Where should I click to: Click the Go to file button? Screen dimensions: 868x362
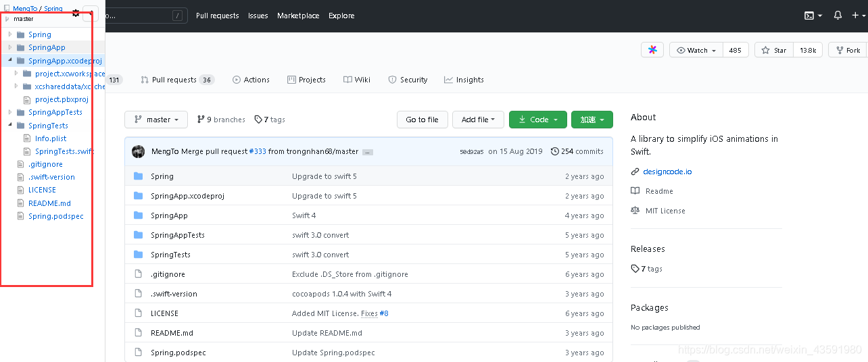422,120
